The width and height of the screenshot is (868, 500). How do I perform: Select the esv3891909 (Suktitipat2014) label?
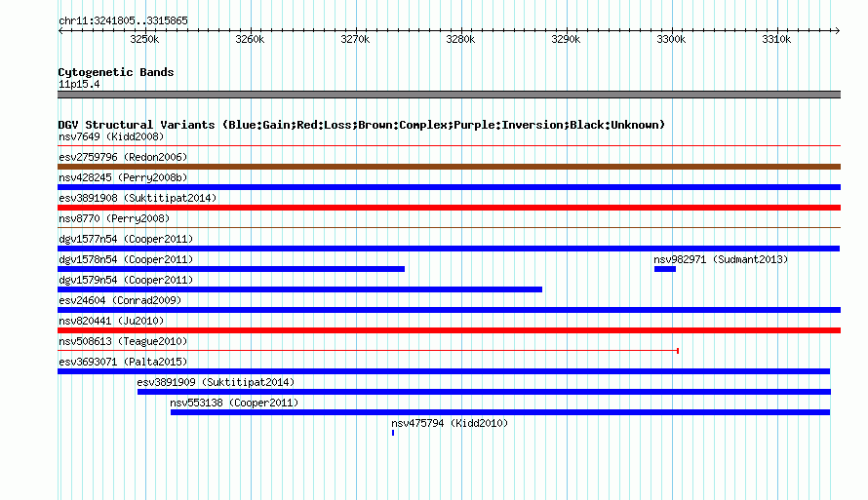tap(216, 382)
